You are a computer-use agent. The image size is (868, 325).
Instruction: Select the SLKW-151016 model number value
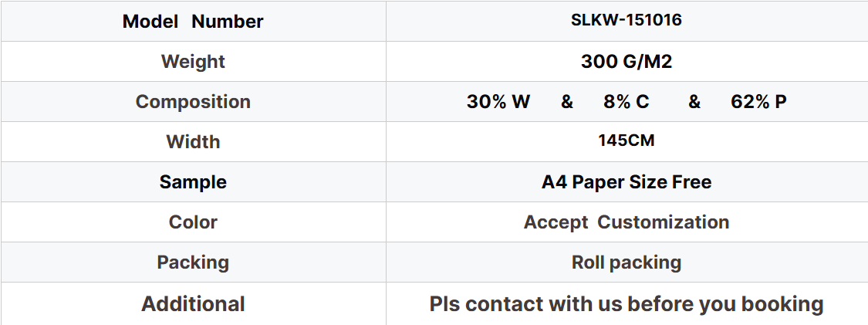(x=626, y=21)
